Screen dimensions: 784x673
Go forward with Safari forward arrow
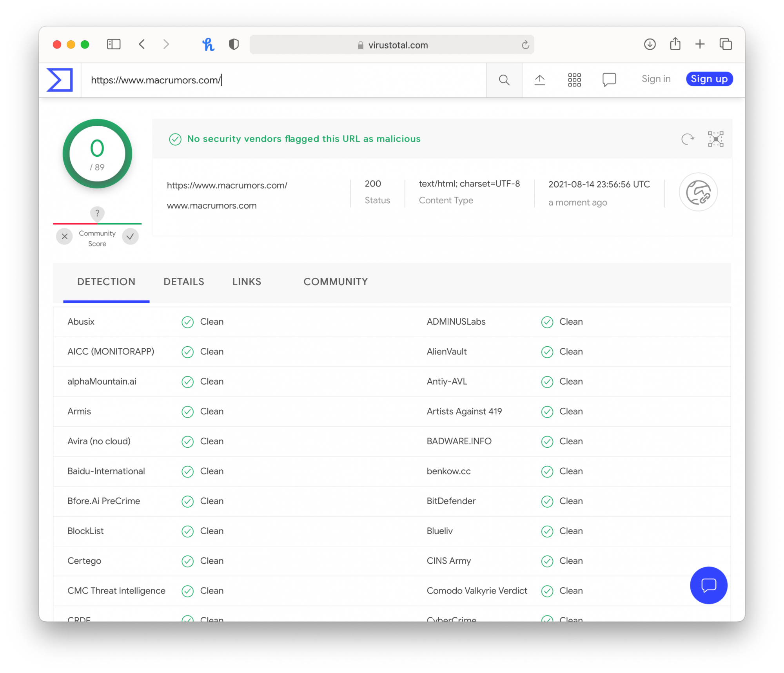point(166,44)
